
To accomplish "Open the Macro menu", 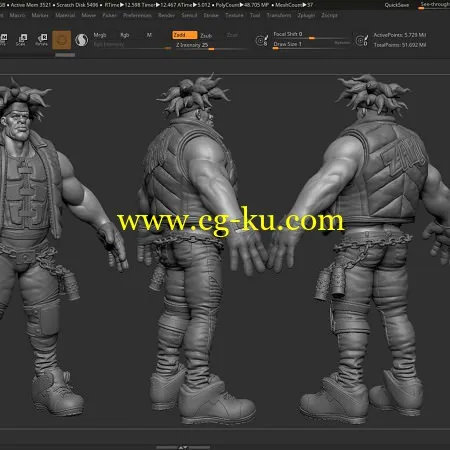I will [x=17, y=15].
